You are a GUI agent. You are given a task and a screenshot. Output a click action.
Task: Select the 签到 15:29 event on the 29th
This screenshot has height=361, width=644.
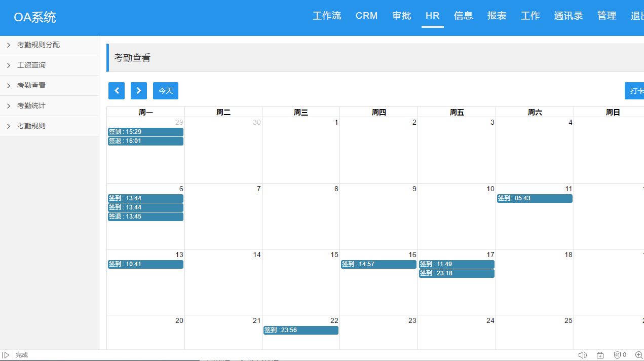[x=145, y=132]
